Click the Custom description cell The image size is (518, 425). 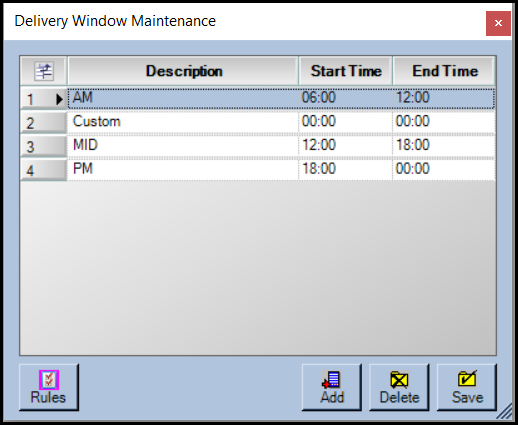[x=183, y=122]
